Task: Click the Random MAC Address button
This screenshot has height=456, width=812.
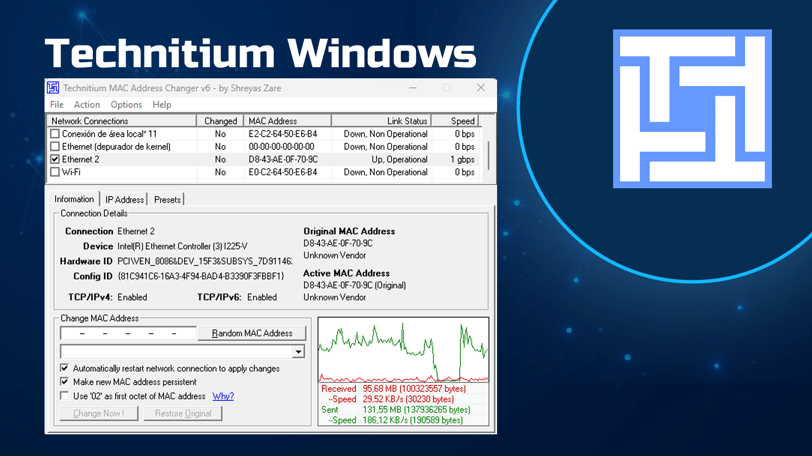Action: click(252, 333)
